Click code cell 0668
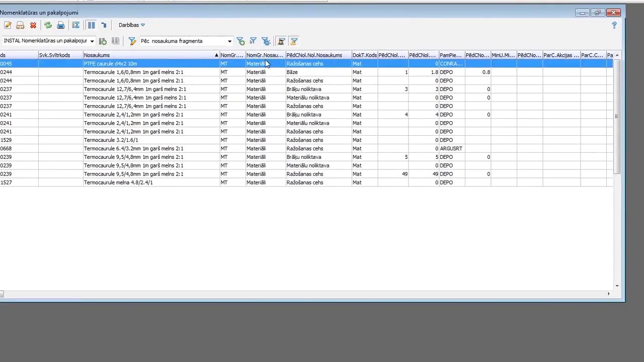644x362 pixels. [19, 149]
